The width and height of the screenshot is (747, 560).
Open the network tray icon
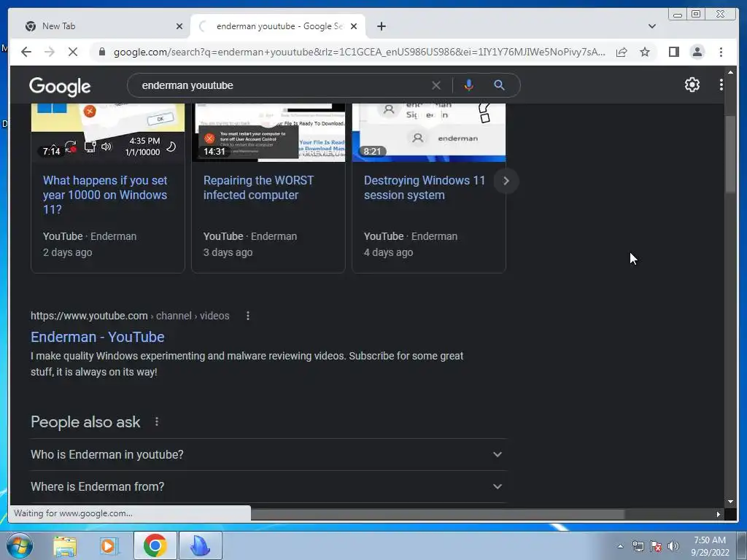coord(638,546)
